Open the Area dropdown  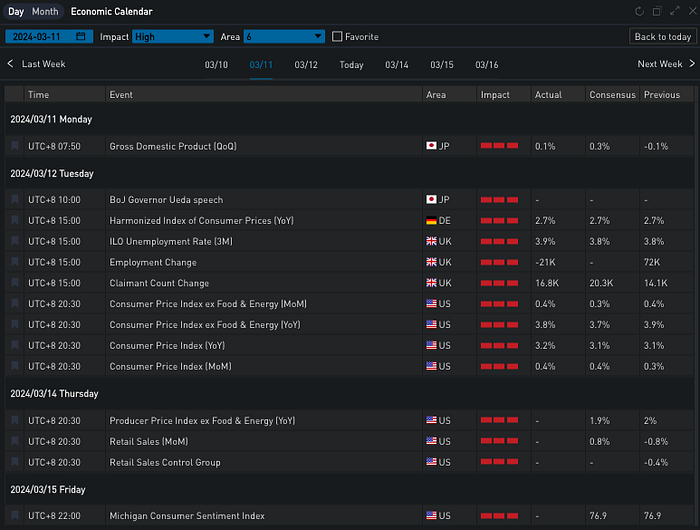284,37
